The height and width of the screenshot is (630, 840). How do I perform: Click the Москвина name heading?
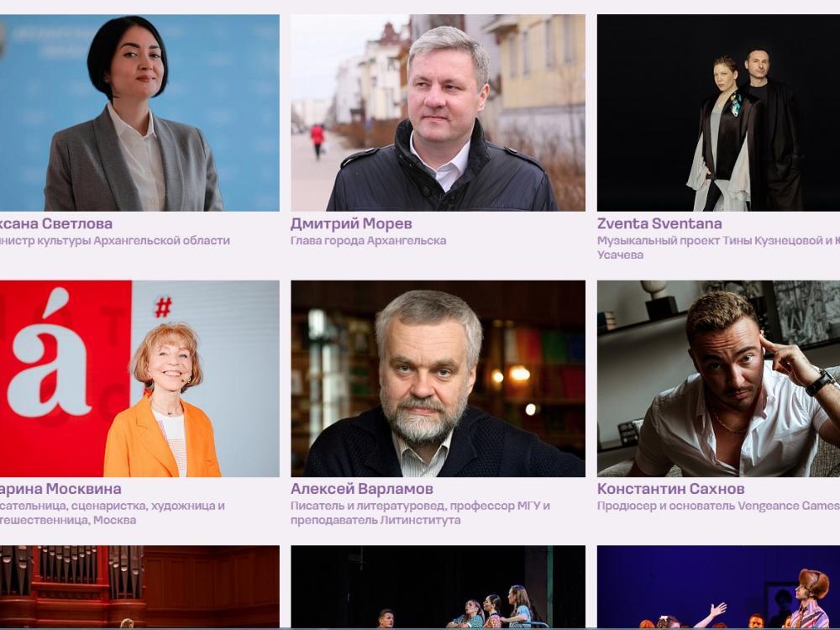[x=60, y=489]
